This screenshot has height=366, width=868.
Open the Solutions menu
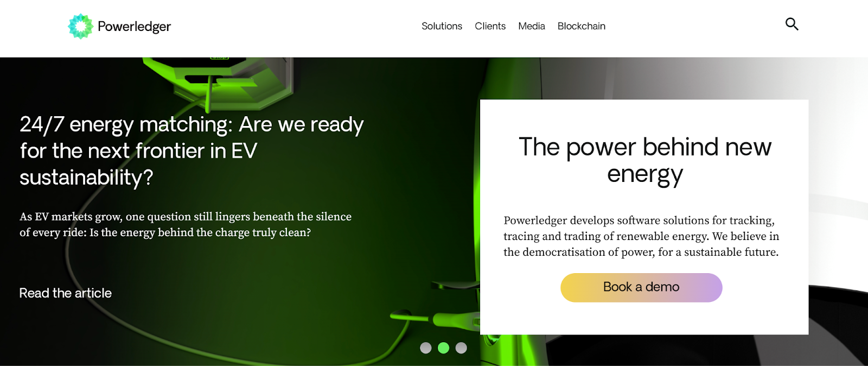tap(442, 26)
